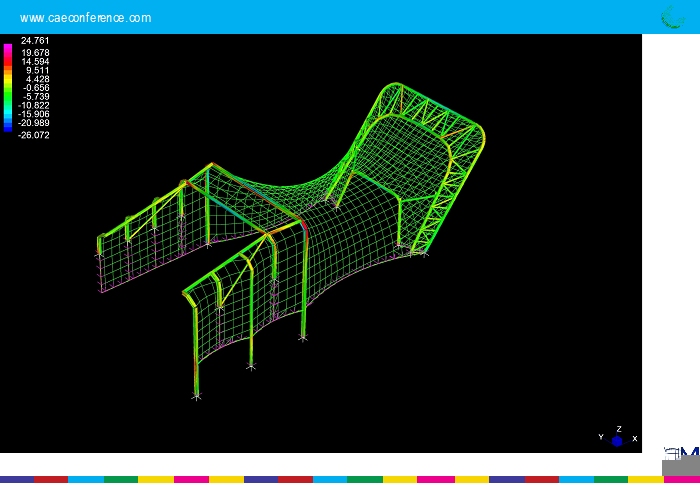Click the blue bottom of color legend
The height and width of the screenshot is (485, 700).
pos(8,126)
